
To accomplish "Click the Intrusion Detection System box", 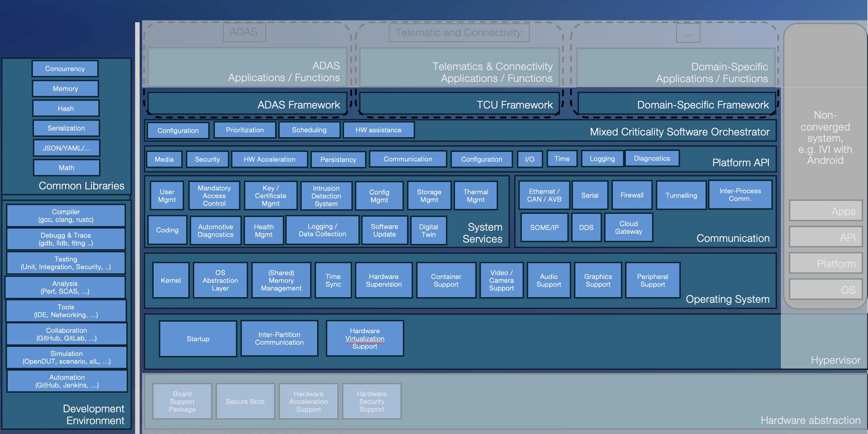I will coord(326,195).
